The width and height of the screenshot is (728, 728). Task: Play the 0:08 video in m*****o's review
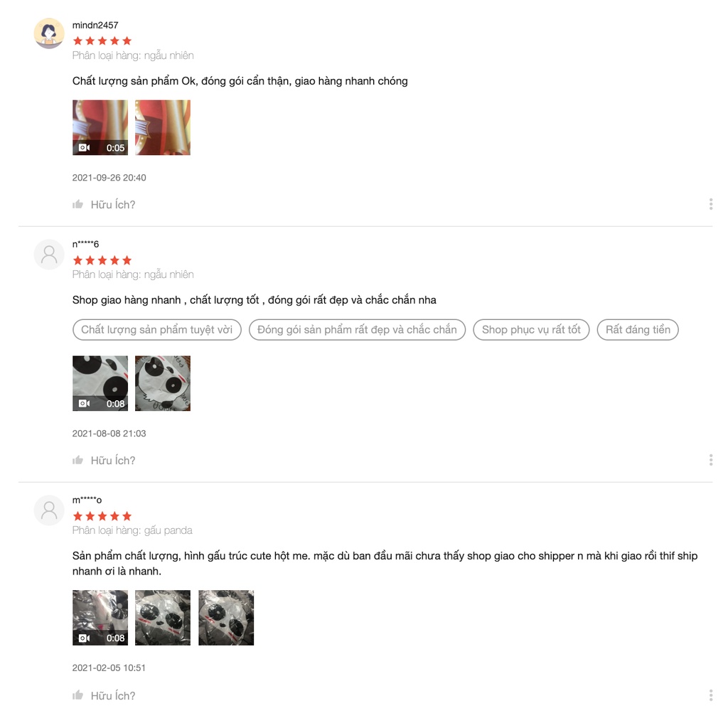point(100,618)
